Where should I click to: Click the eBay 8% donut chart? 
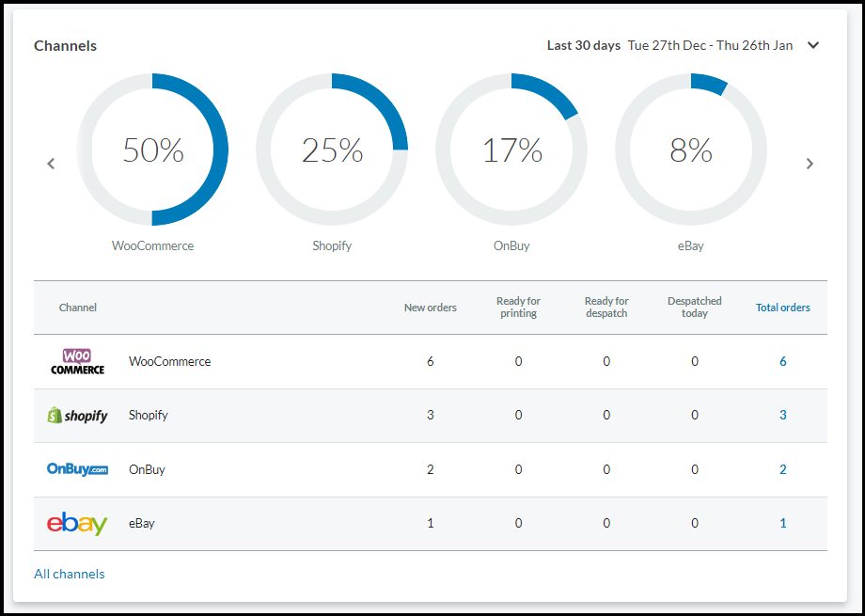691,150
